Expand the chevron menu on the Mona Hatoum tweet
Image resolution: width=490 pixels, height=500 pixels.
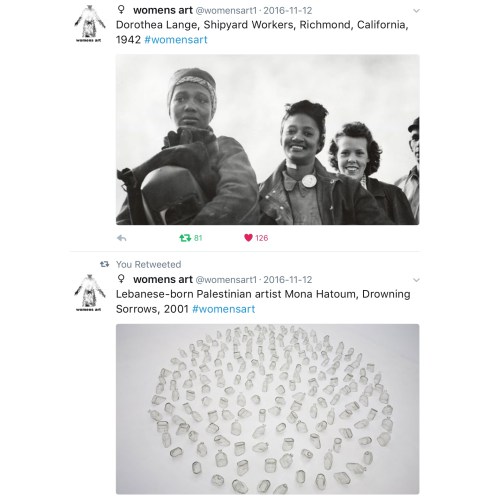[x=416, y=280]
